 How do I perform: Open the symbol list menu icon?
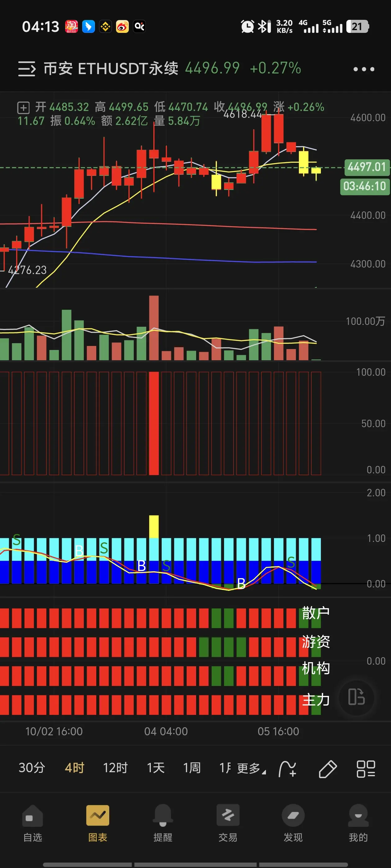pos(27,69)
